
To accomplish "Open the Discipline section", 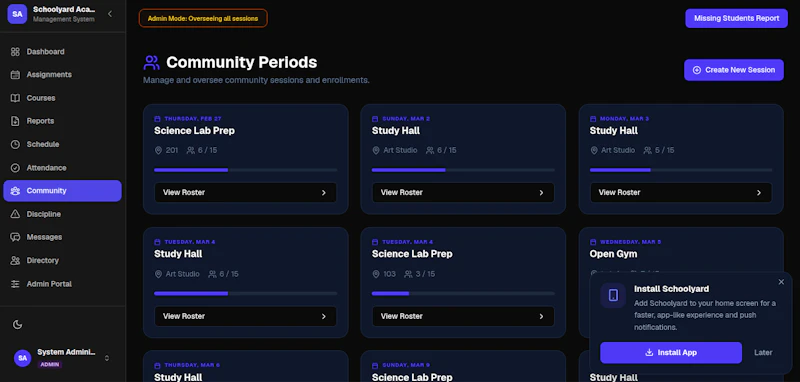I will pos(62,214).
